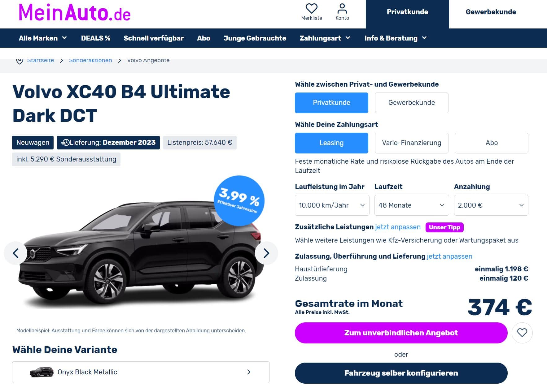
Task: Open the Laufleistung 10.000 km/Jahr dropdown
Action: pos(332,205)
